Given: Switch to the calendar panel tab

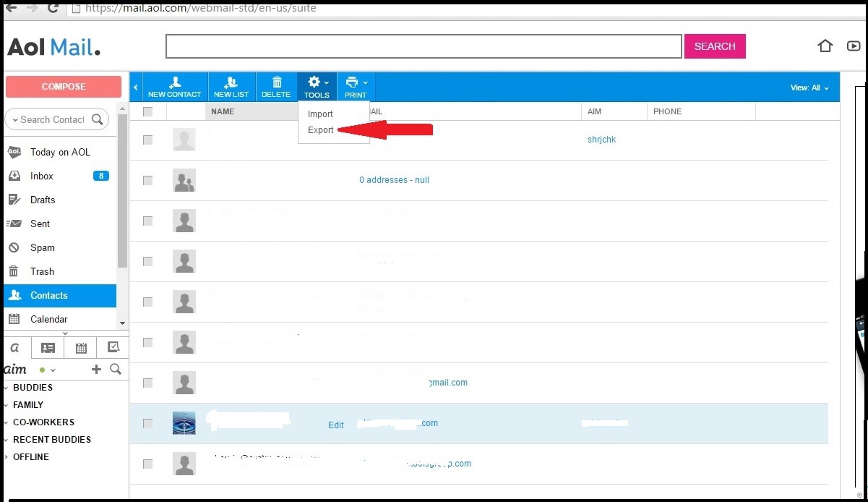Looking at the screenshot, I should click(81, 348).
